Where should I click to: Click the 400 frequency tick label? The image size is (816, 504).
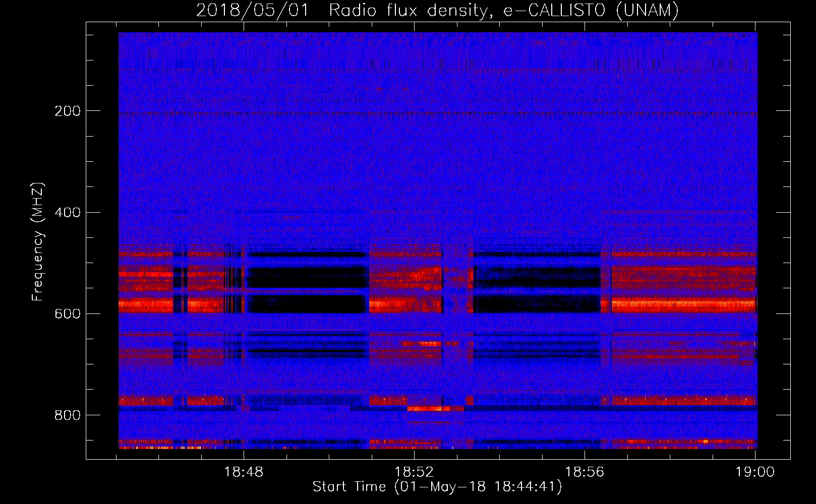(68, 212)
